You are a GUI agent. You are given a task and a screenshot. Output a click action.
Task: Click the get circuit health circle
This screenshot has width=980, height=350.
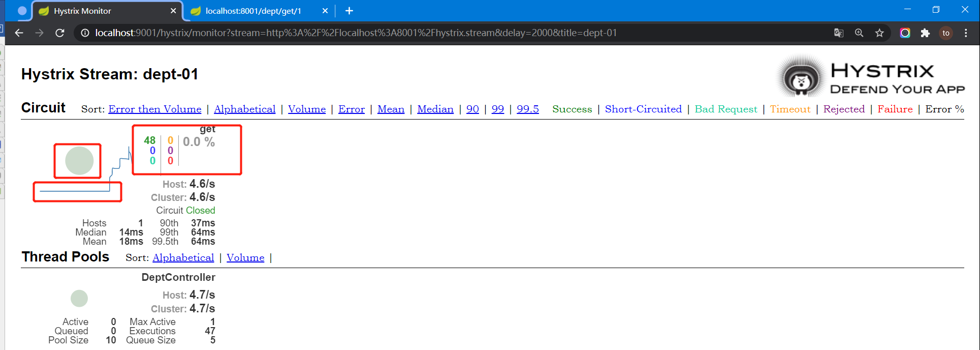[x=79, y=160]
